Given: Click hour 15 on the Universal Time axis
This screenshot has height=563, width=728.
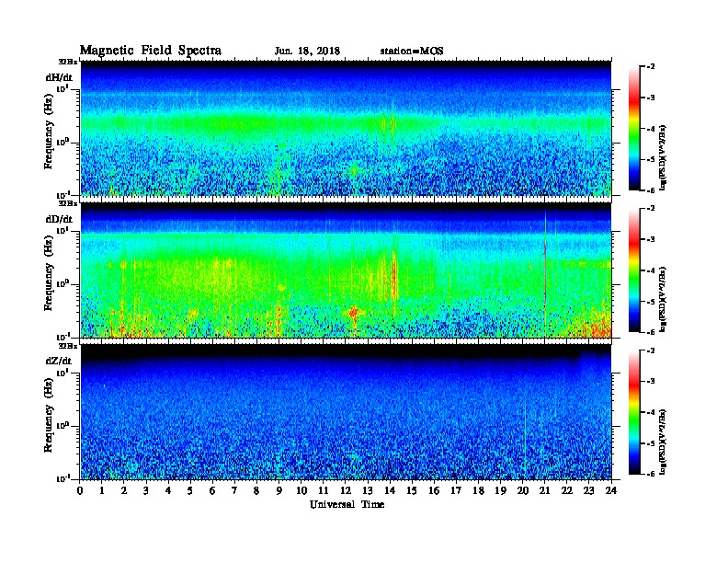Looking at the screenshot, I should [x=412, y=490].
